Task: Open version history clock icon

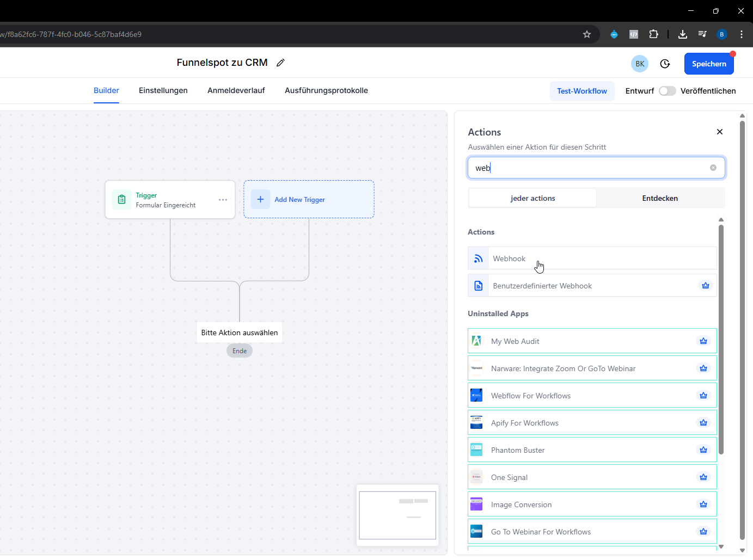Action: [665, 64]
